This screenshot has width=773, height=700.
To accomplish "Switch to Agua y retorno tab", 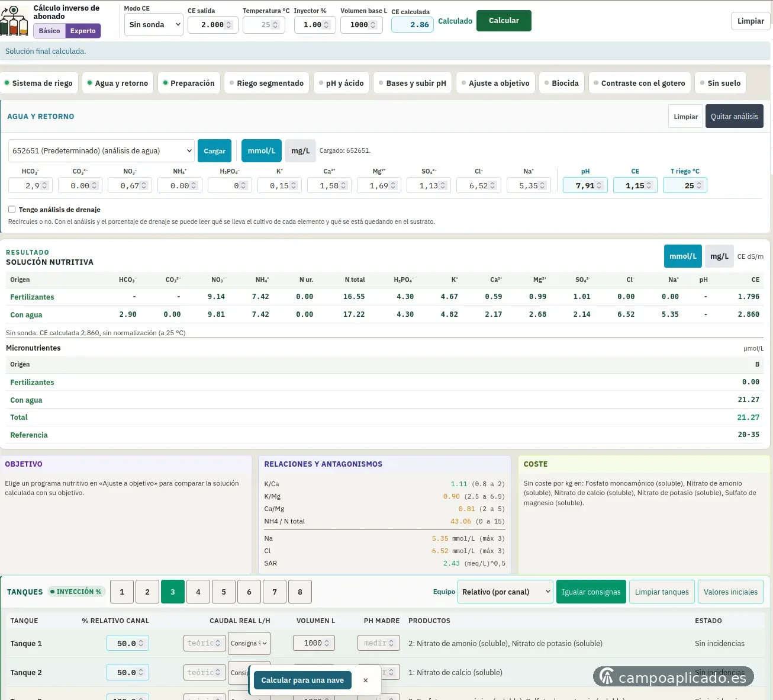I will point(118,83).
